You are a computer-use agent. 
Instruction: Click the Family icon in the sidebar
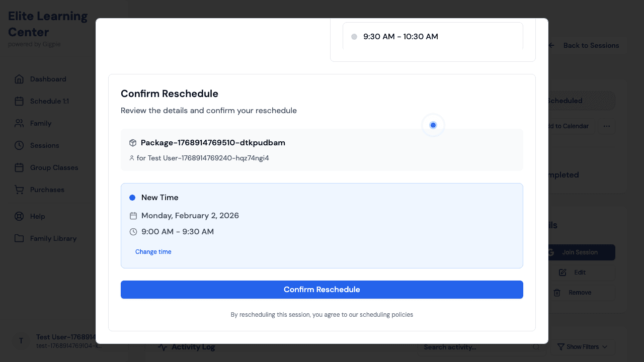click(x=18, y=123)
